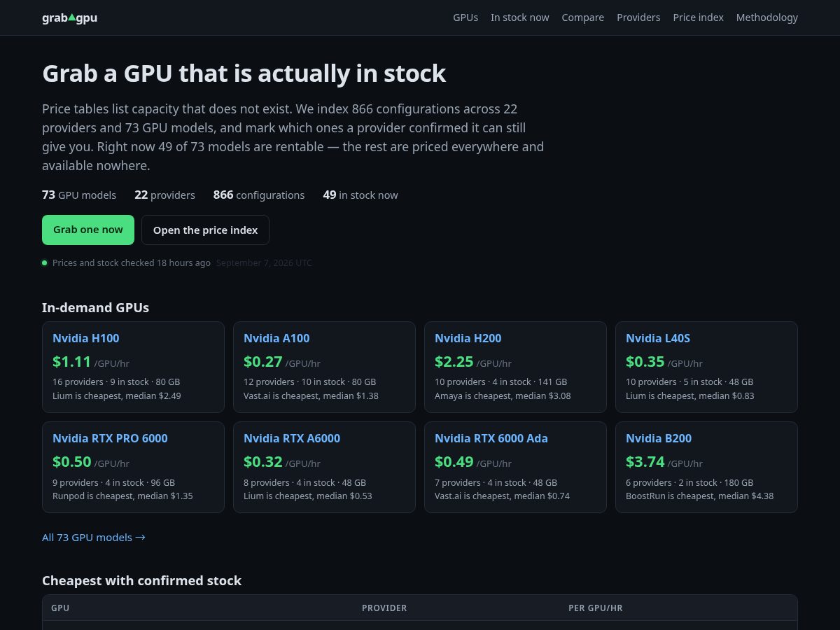
Task: Open the Providers nav link
Action: click(638, 17)
